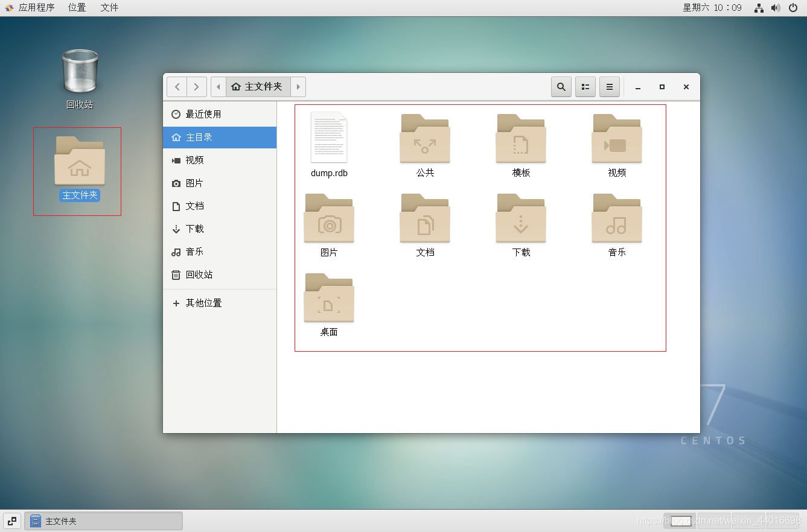Open the 位置 menu
This screenshot has height=532, width=807.
(x=77, y=8)
